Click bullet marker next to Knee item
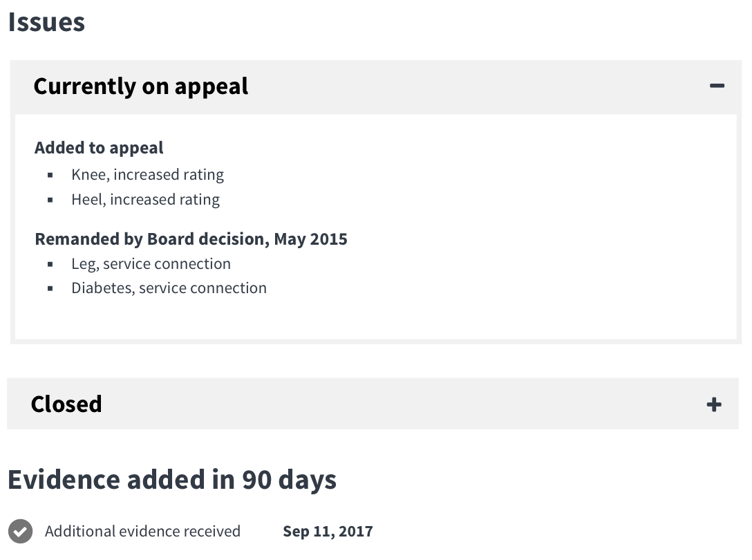The width and height of the screenshot is (752, 560). pyautogui.click(x=50, y=175)
